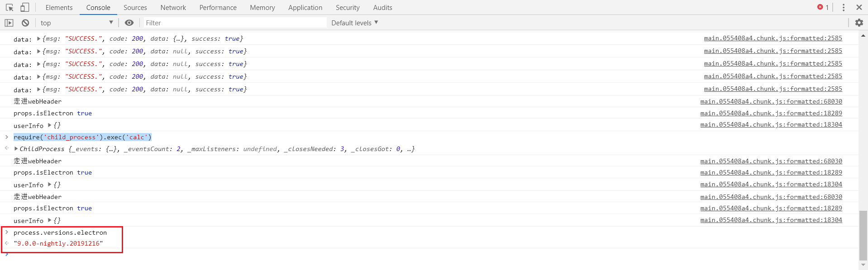
Task: Click the red error count indicator
Action: [823, 7]
